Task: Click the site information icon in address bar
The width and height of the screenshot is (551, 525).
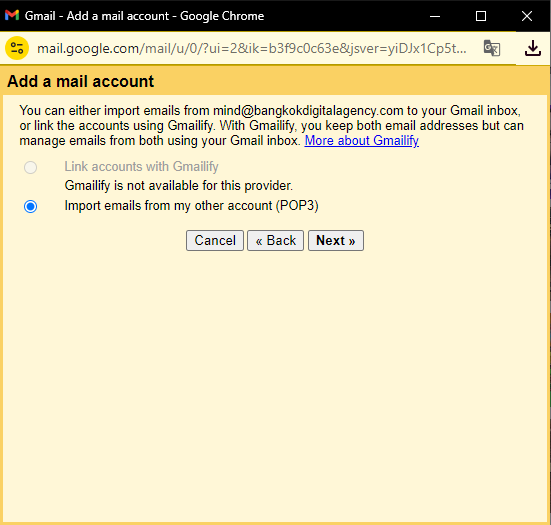Action: pos(17,48)
